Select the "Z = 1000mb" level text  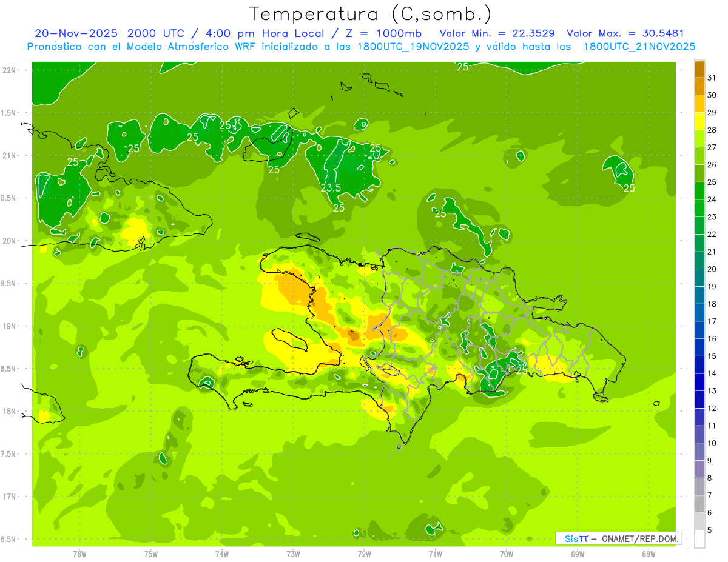point(385,33)
